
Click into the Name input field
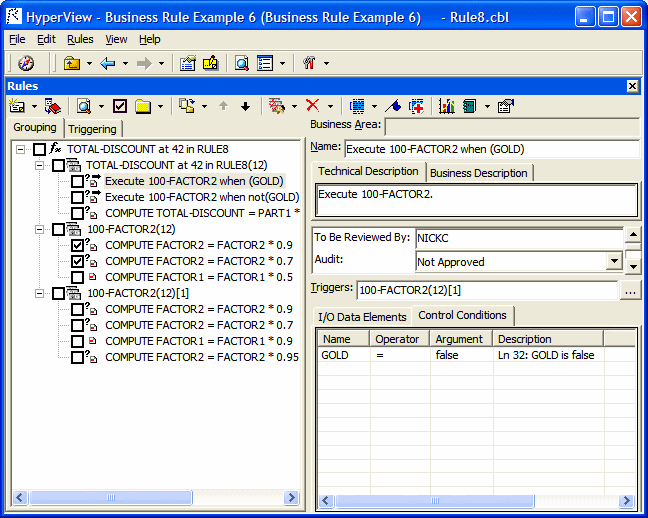tap(490, 149)
